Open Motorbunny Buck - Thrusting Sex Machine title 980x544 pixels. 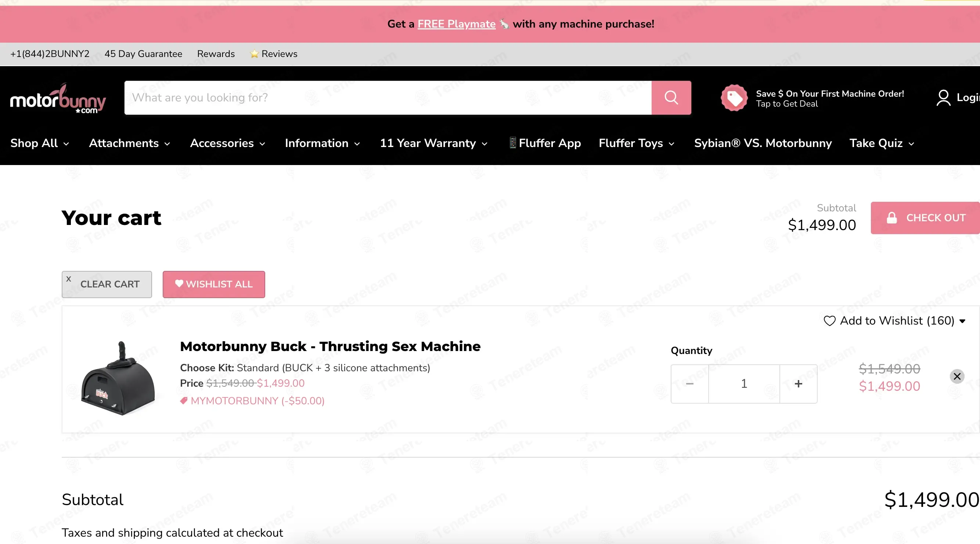(330, 346)
